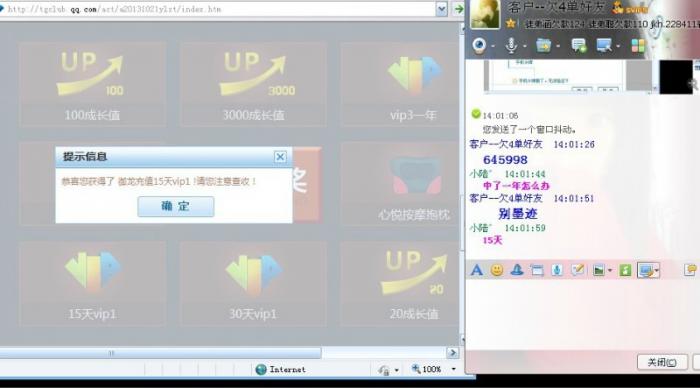Select the 3000成长值 prize card
This screenshot has height=388, width=700.
pyautogui.click(x=253, y=84)
